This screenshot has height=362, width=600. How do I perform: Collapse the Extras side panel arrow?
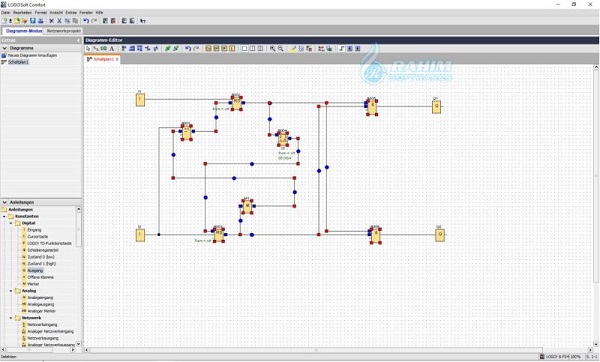point(78,40)
